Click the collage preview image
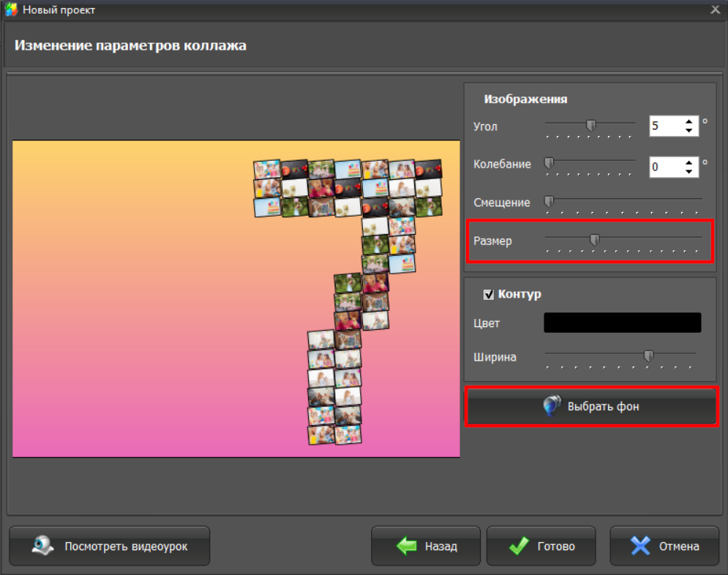Viewport: 728px width, 575px height. coord(236,298)
